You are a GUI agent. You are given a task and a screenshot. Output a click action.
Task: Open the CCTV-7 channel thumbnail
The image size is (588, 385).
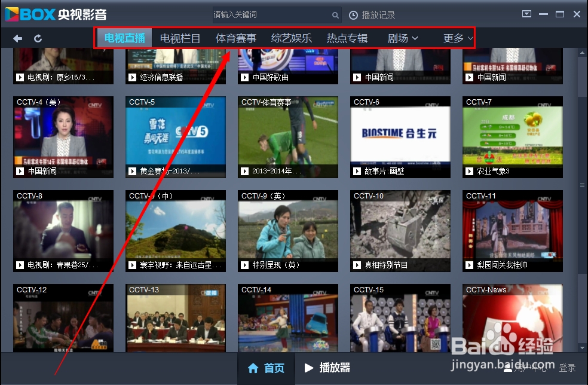pyautogui.click(x=512, y=137)
